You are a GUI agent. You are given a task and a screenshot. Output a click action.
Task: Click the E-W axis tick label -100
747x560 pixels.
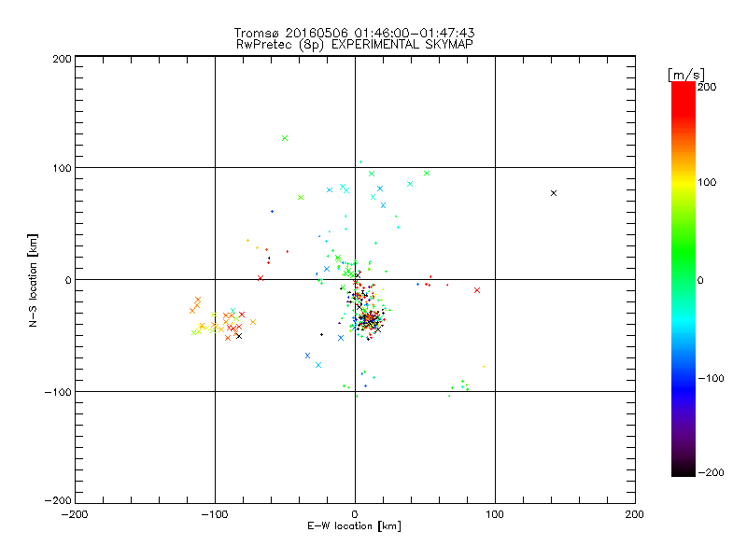tap(215, 514)
